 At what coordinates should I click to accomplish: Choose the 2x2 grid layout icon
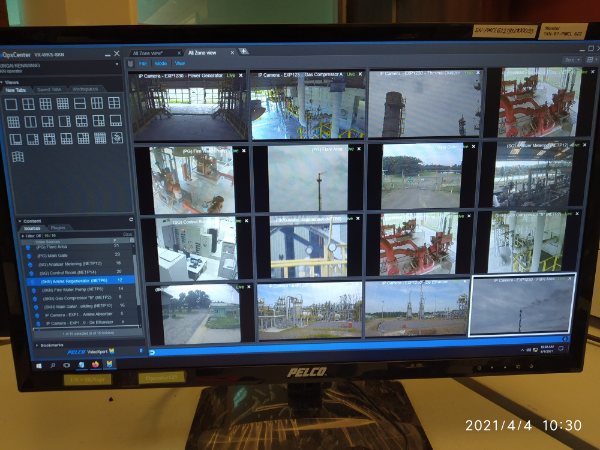(30, 104)
